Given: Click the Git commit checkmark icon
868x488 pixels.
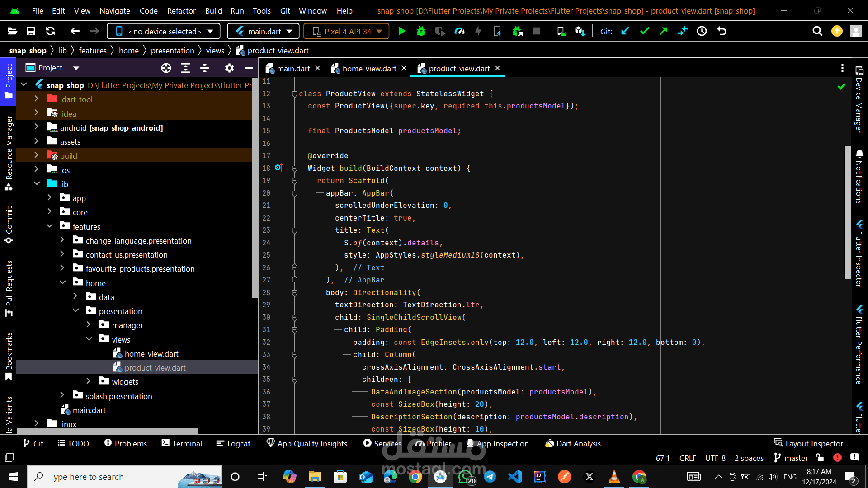Looking at the screenshot, I should pyautogui.click(x=645, y=31).
